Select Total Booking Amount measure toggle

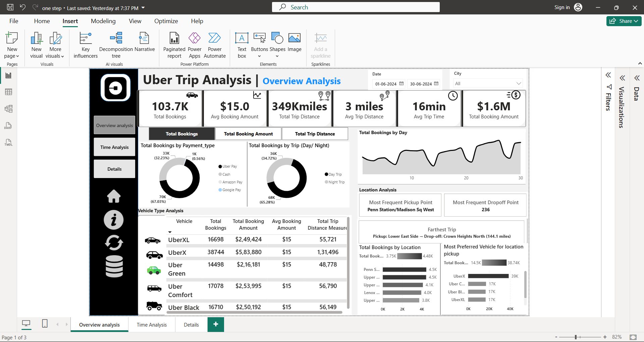(x=248, y=134)
